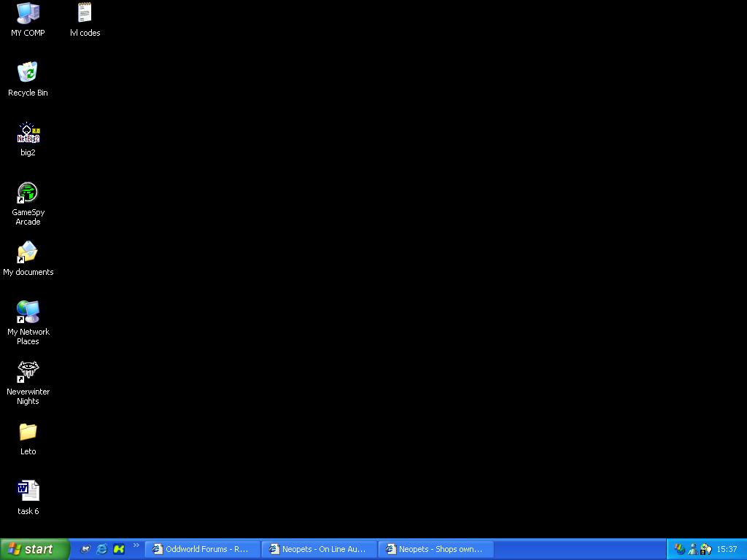This screenshot has height=560, width=747.
Task: Select the MY COMP desktop icon
Action: [28, 13]
